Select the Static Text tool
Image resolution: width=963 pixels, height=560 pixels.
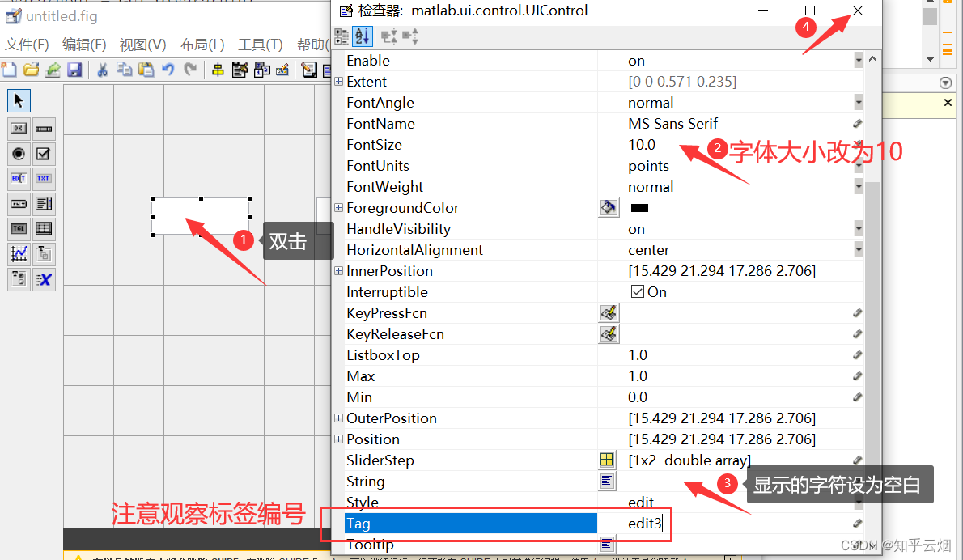coord(43,179)
